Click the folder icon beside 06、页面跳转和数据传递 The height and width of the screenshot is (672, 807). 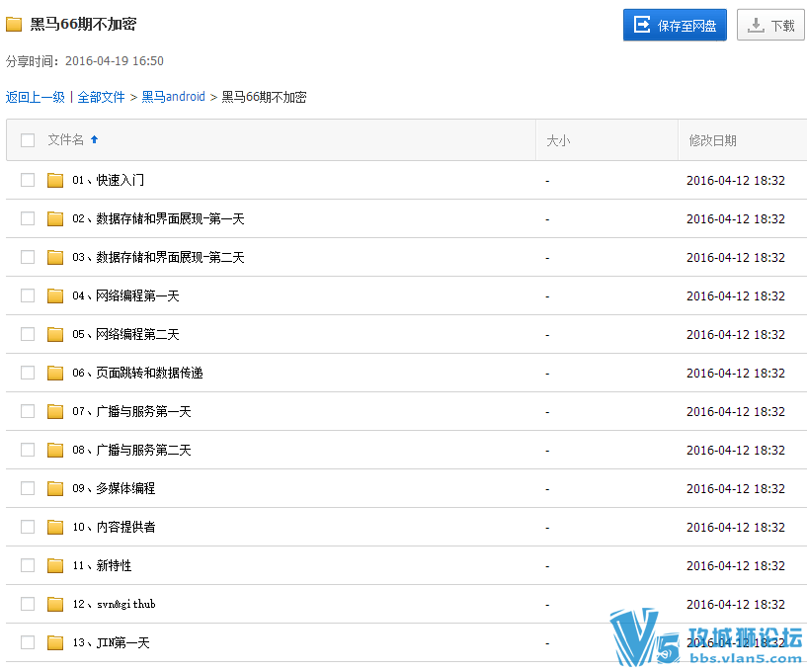click(55, 373)
